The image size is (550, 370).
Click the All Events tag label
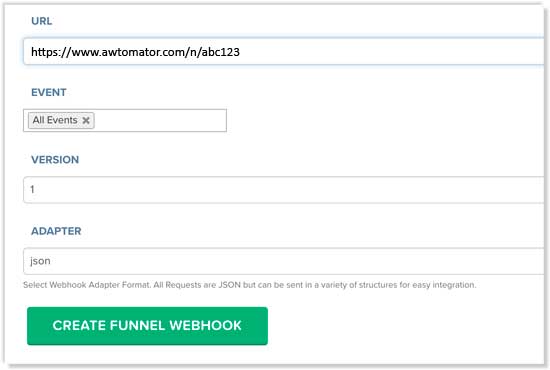[x=55, y=120]
